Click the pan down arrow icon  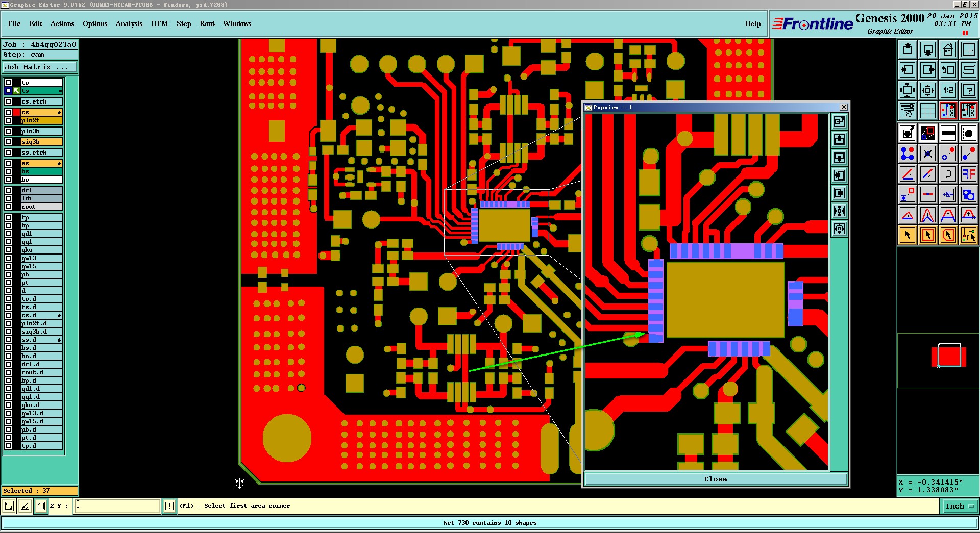point(928,49)
